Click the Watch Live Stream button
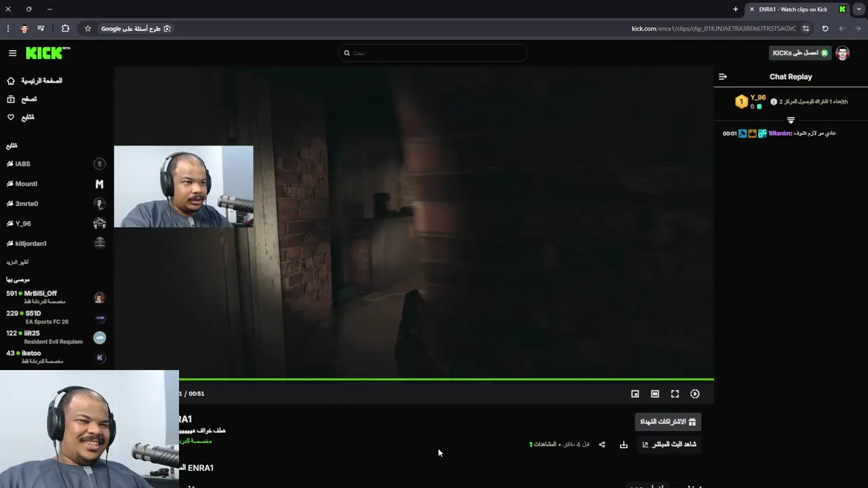 [669, 445]
